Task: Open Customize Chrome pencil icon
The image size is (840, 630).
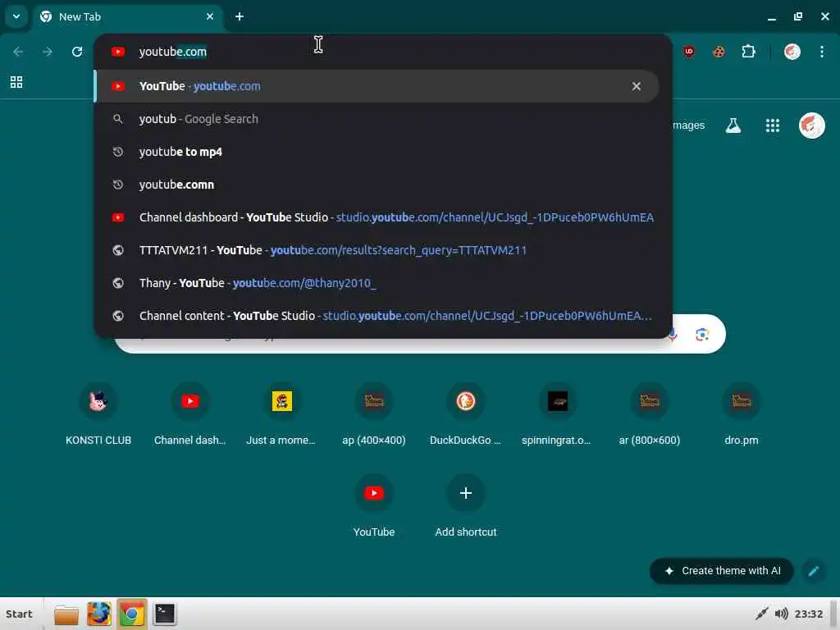Action: point(813,571)
